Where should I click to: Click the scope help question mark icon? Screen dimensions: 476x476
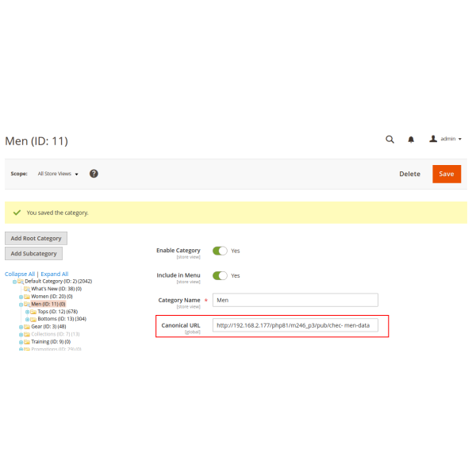click(x=94, y=174)
